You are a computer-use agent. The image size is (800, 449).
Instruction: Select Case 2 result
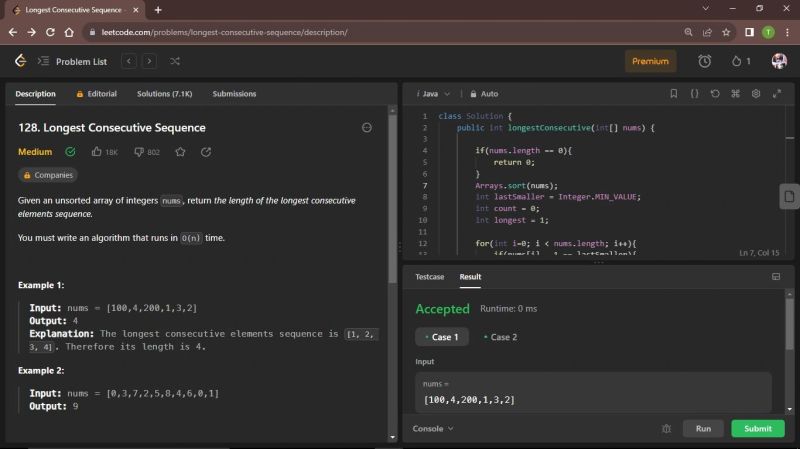point(501,337)
